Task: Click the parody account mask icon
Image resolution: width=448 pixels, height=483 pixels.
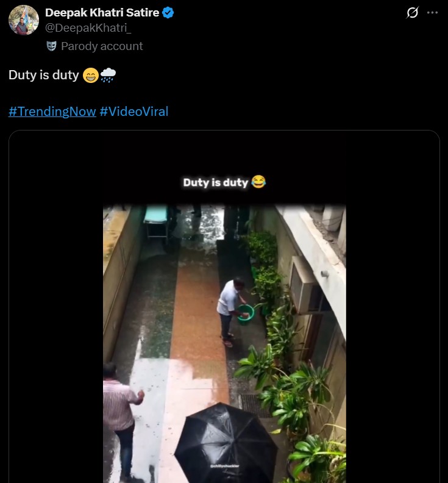Action: coord(51,46)
